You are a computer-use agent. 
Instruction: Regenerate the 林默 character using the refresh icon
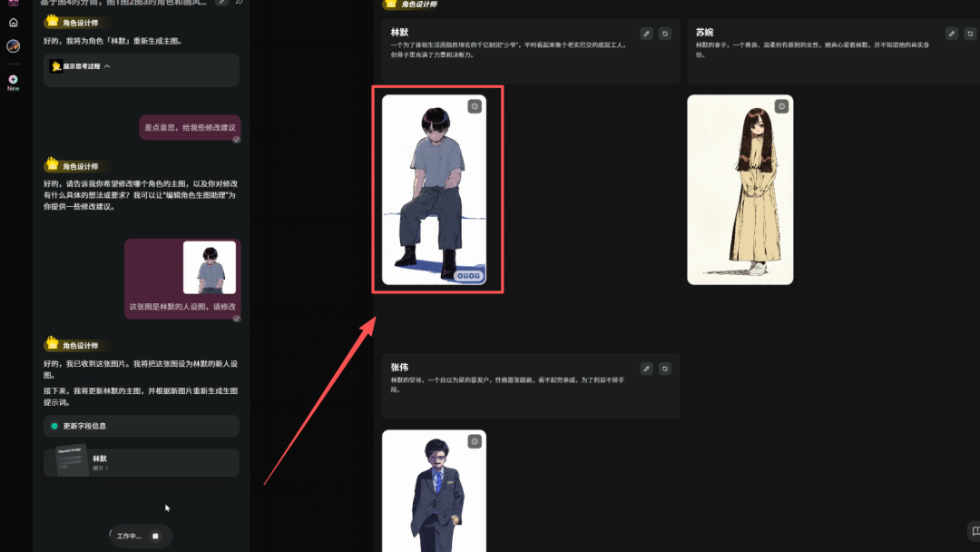tap(665, 33)
